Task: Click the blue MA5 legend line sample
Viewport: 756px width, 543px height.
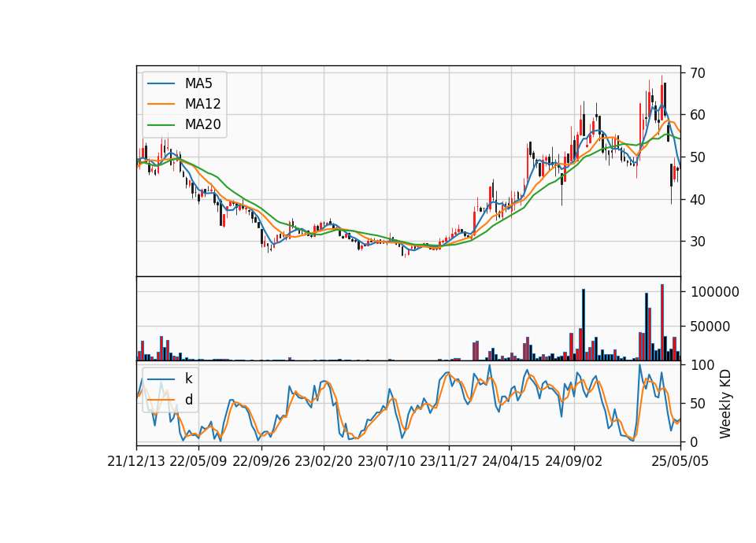Action: (x=161, y=83)
